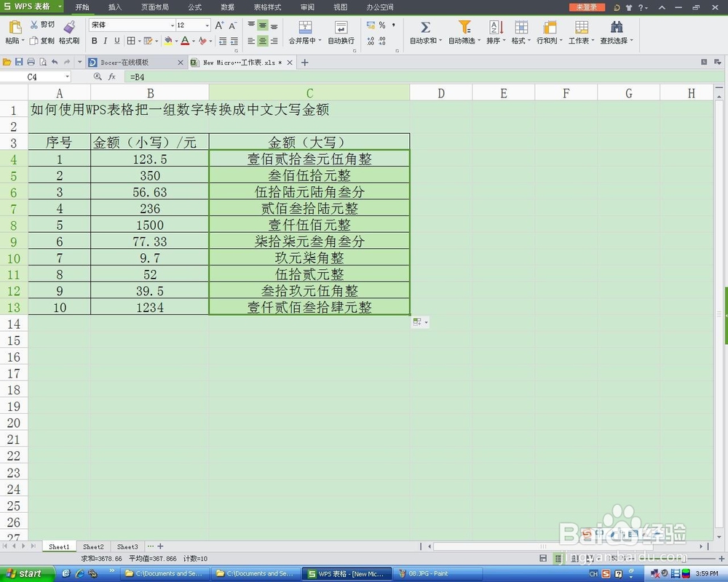Click the Rows and Columns (行和列) icon
The image size is (728, 582).
pos(550,26)
